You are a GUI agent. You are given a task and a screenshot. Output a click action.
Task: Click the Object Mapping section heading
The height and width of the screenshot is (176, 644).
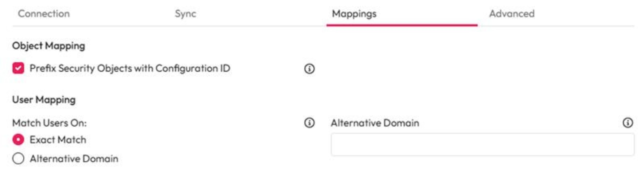click(49, 46)
